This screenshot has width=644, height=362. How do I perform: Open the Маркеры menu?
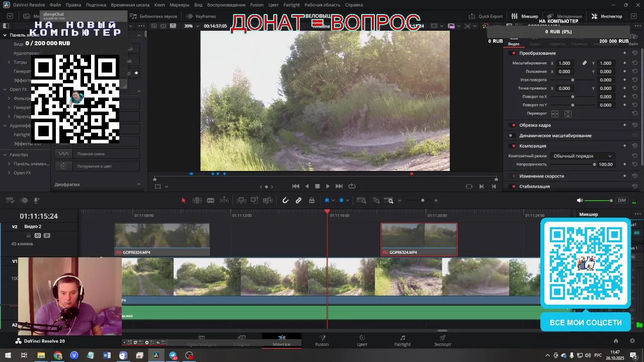point(180,5)
